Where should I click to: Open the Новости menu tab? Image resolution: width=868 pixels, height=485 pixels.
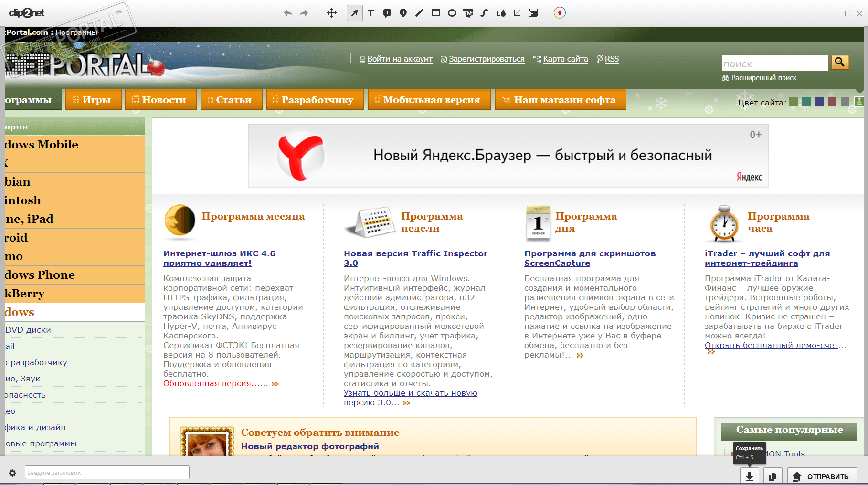tap(161, 100)
